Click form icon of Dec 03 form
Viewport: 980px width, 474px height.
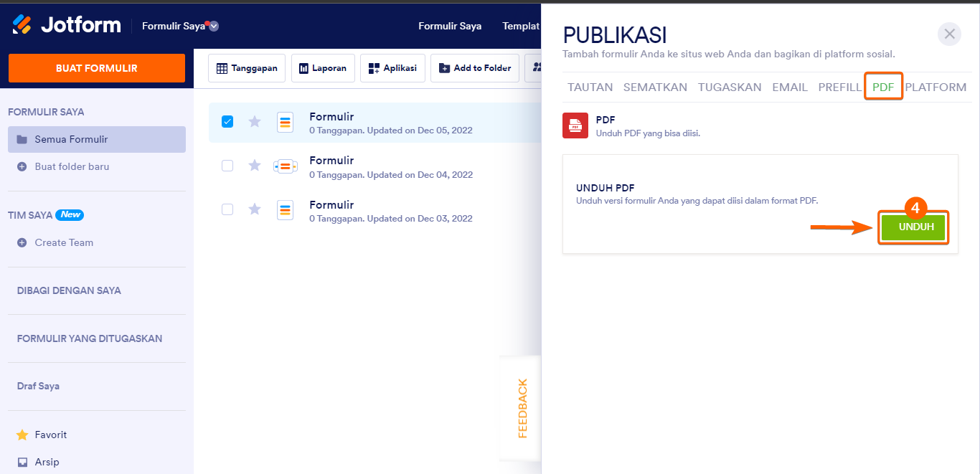286,210
